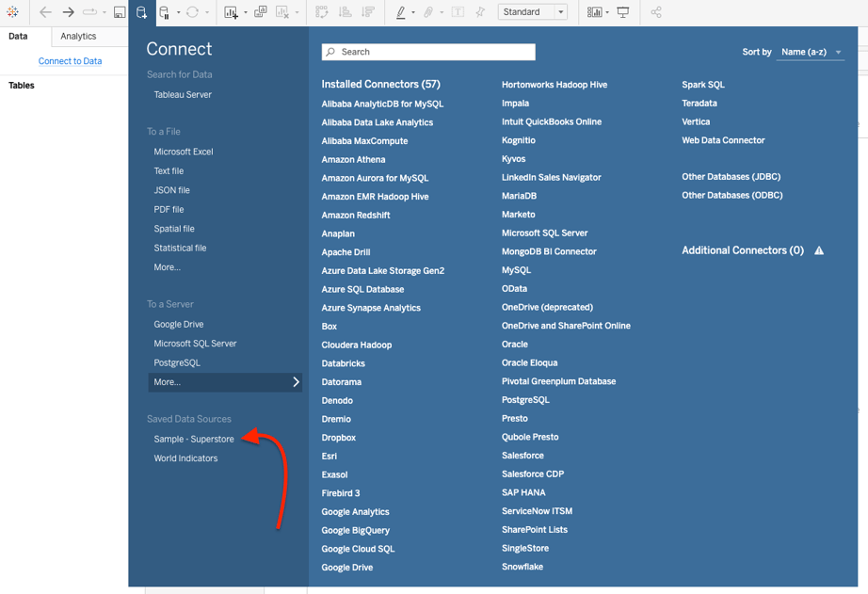The width and height of the screenshot is (868, 594).
Task: Click the Pause Auto Updates icon
Action: (x=165, y=12)
